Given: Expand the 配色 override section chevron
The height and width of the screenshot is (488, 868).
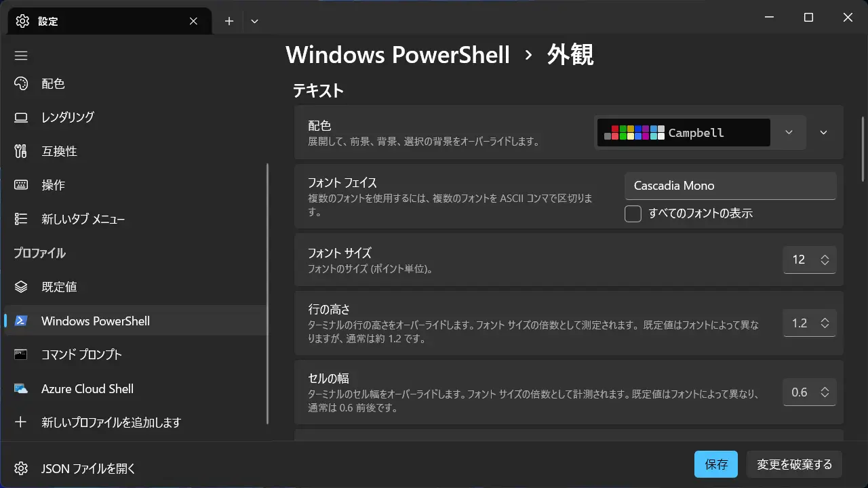Looking at the screenshot, I should [x=823, y=133].
